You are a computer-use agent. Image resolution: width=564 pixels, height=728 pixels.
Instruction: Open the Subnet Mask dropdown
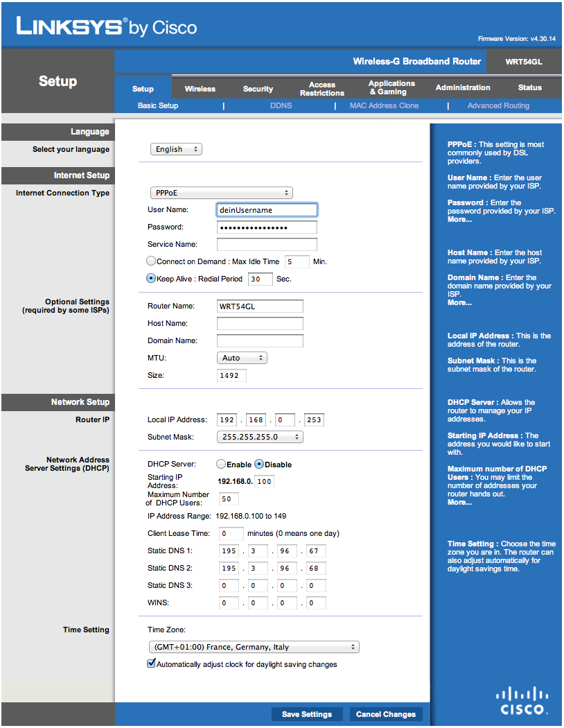[260, 437]
